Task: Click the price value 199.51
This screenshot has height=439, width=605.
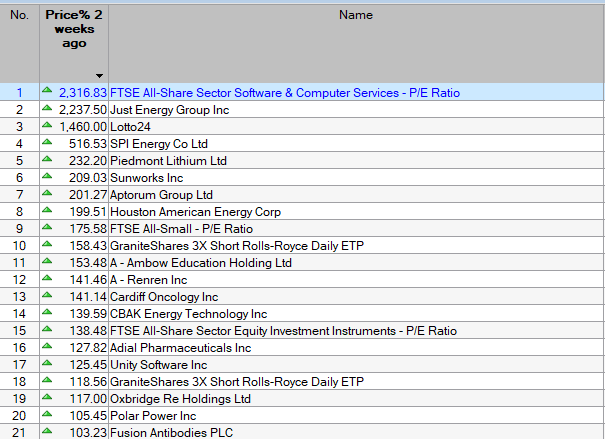Action: point(88,211)
